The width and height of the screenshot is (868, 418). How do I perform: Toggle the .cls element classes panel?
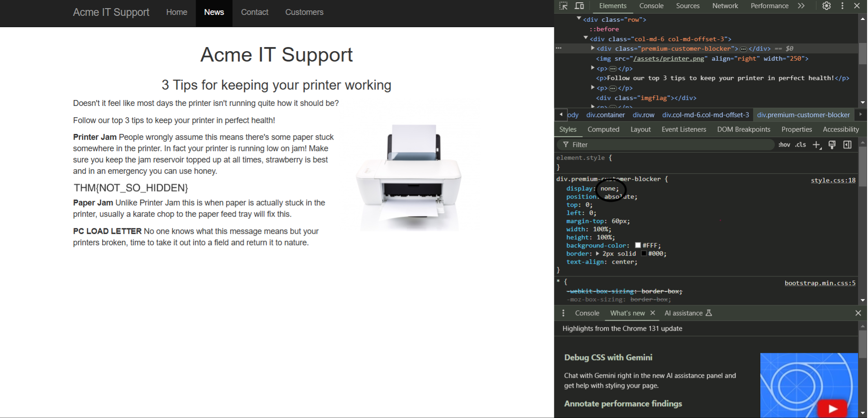tap(801, 145)
